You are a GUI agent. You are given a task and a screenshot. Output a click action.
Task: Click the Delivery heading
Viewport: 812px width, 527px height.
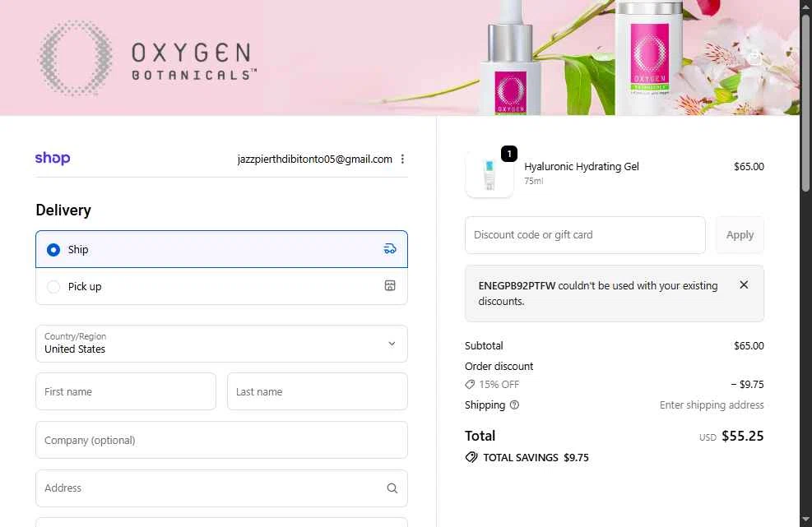click(63, 210)
